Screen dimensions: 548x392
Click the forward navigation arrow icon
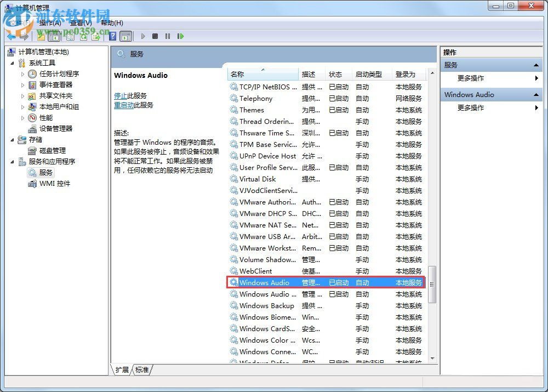coord(23,36)
